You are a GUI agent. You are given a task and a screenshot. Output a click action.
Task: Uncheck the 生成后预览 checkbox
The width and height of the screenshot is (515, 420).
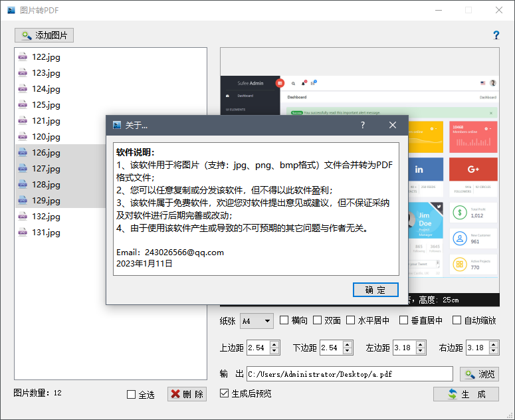click(224, 393)
